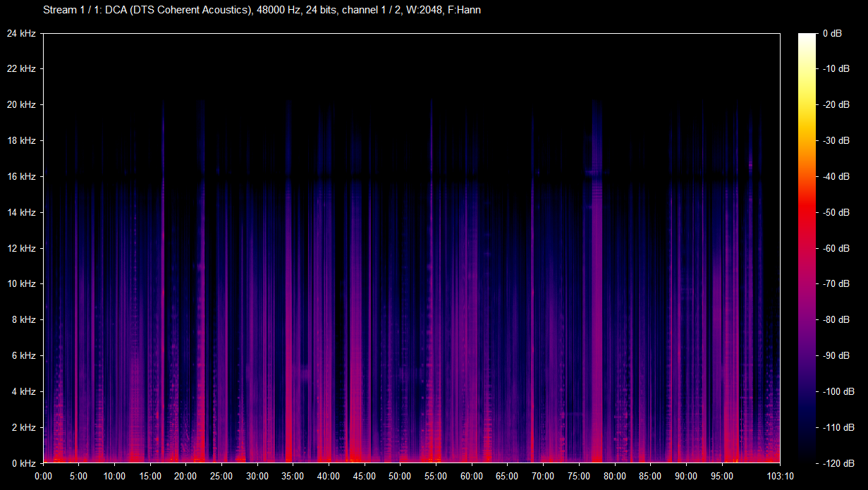Select the 16 kHz frequency axis label

pos(21,176)
